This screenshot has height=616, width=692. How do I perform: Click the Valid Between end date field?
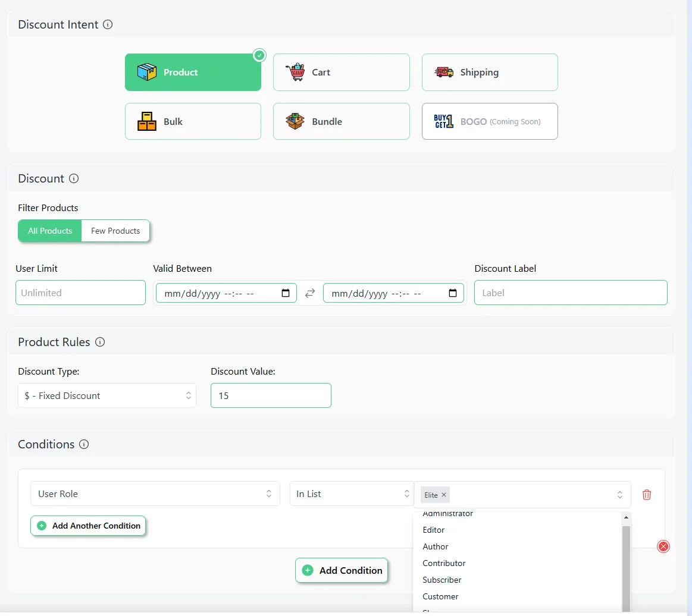393,293
